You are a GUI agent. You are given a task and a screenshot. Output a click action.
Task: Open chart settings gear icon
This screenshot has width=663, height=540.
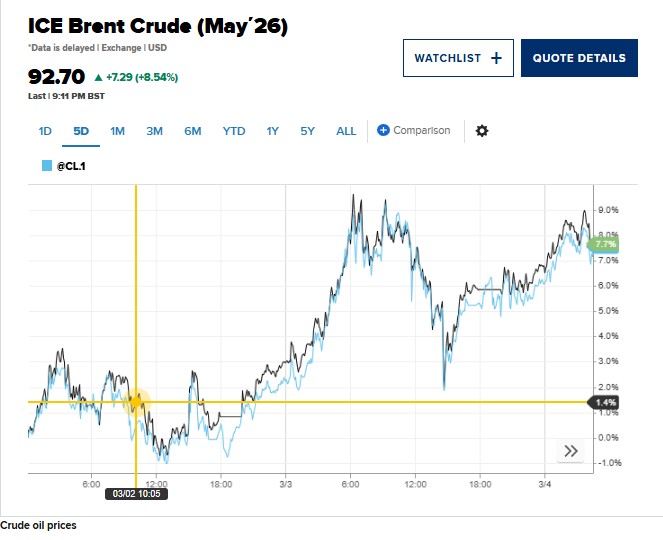482,131
